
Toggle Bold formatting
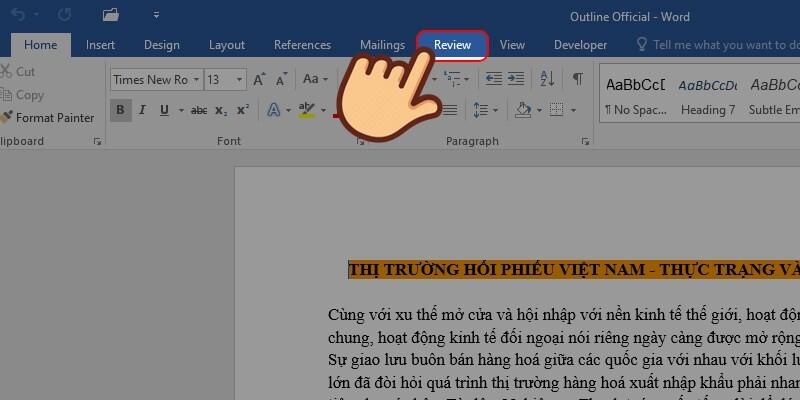tap(120, 110)
